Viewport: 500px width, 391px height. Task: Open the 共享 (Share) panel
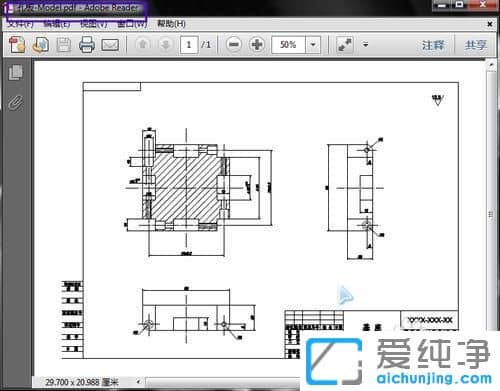point(475,45)
